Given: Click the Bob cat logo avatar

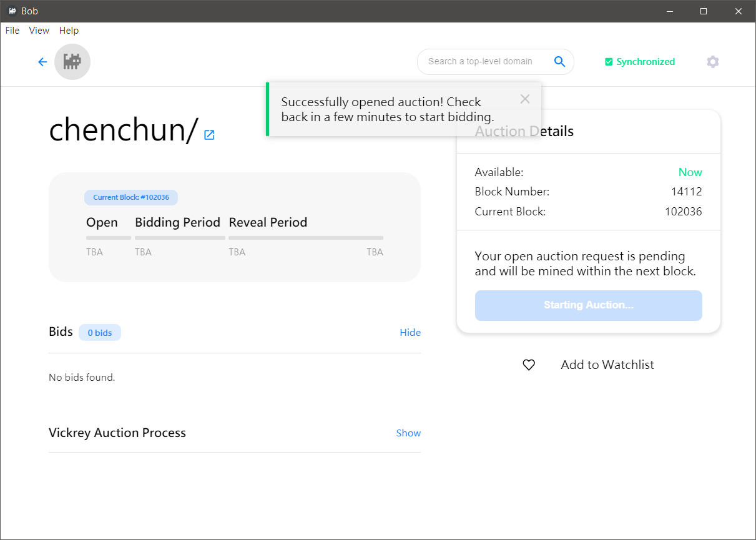Looking at the screenshot, I should click(x=72, y=62).
